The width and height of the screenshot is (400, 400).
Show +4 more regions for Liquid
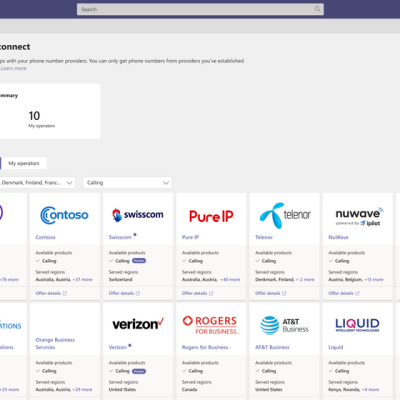(x=371, y=390)
